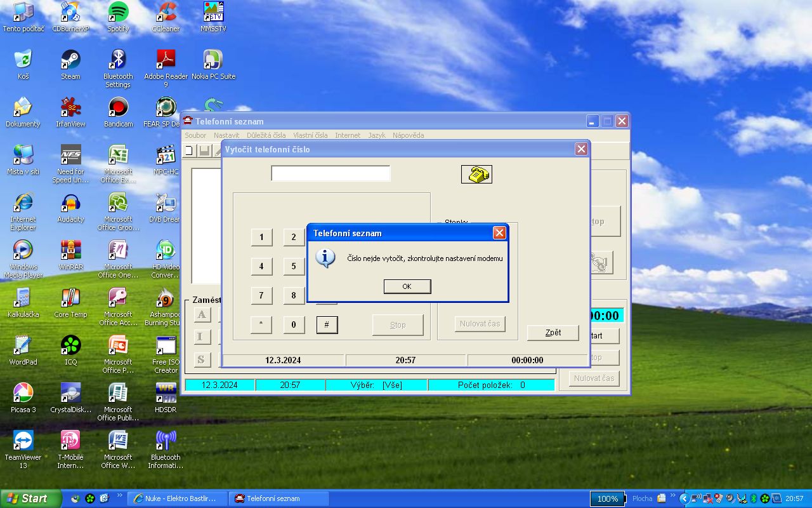Expand hidden system tray icons arrow
812x508 pixels.
click(x=684, y=498)
